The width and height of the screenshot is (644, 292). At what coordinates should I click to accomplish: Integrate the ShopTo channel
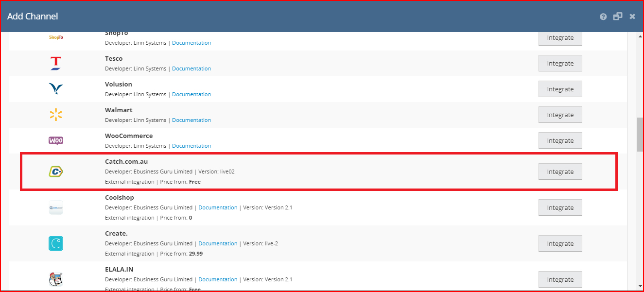click(560, 38)
